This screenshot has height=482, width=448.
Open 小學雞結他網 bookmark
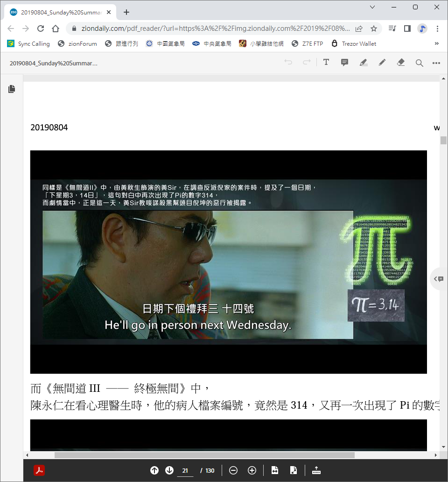[261, 43]
